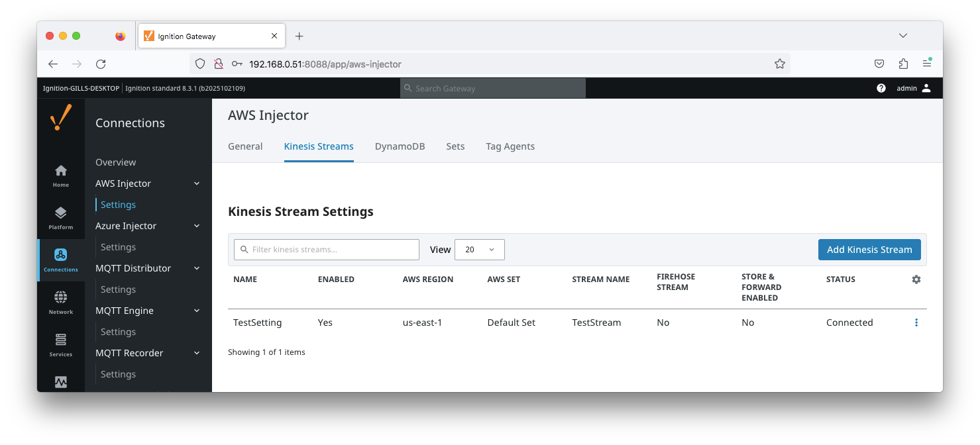Switch to the Tag Agents tab

click(x=510, y=146)
